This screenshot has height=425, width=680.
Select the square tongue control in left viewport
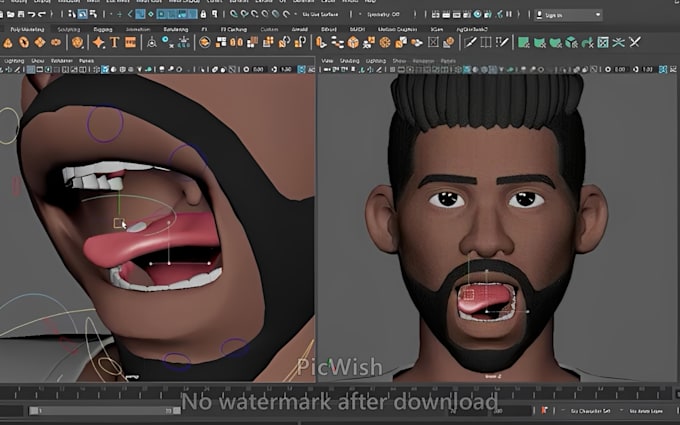(x=118, y=223)
